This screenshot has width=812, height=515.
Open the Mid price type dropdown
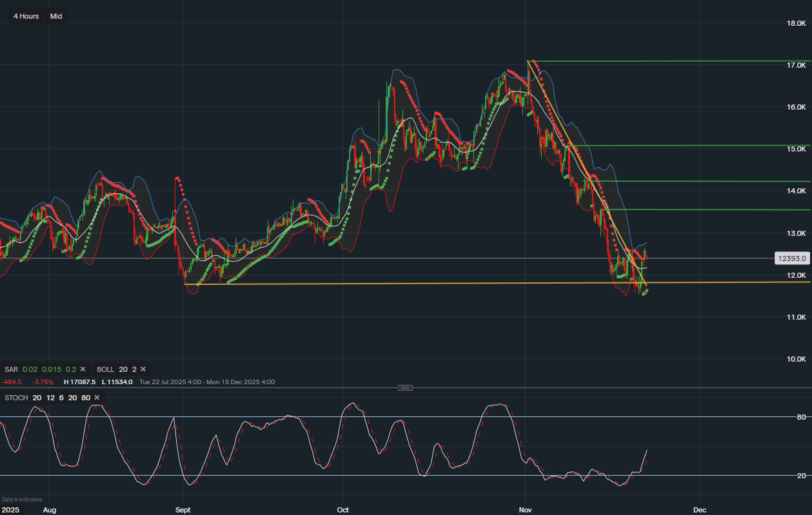(56, 16)
